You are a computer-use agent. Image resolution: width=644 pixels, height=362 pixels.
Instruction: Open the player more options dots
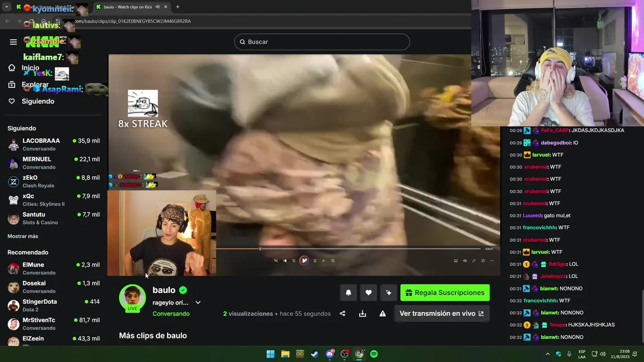click(x=492, y=260)
